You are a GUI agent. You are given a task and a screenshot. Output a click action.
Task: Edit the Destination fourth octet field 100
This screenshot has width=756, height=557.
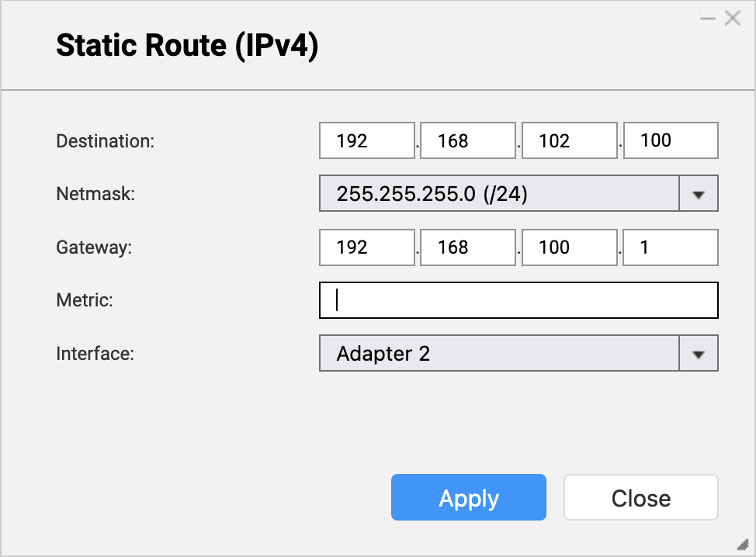[671, 140]
